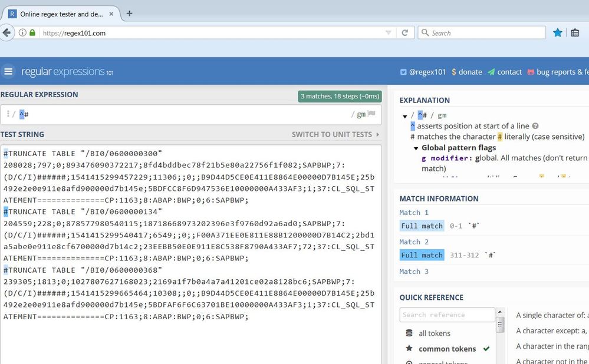
Task: Select the 'common tokens' reference category
Action: pos(447,349)
